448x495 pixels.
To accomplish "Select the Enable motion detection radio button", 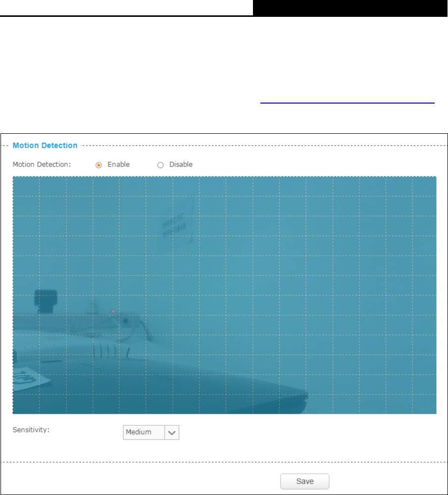I will pyautogui.click(x=99, y=165).
